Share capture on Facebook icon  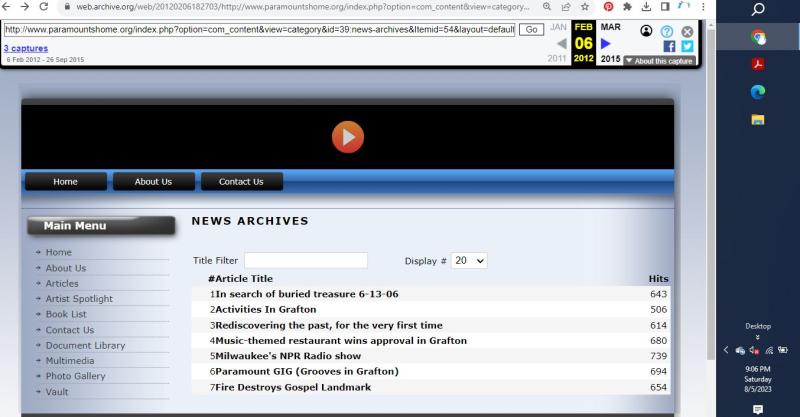670,46
